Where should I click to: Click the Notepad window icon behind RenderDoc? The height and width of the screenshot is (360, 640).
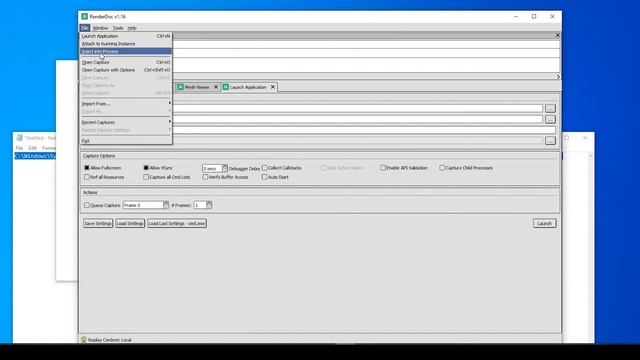(19, 138)
